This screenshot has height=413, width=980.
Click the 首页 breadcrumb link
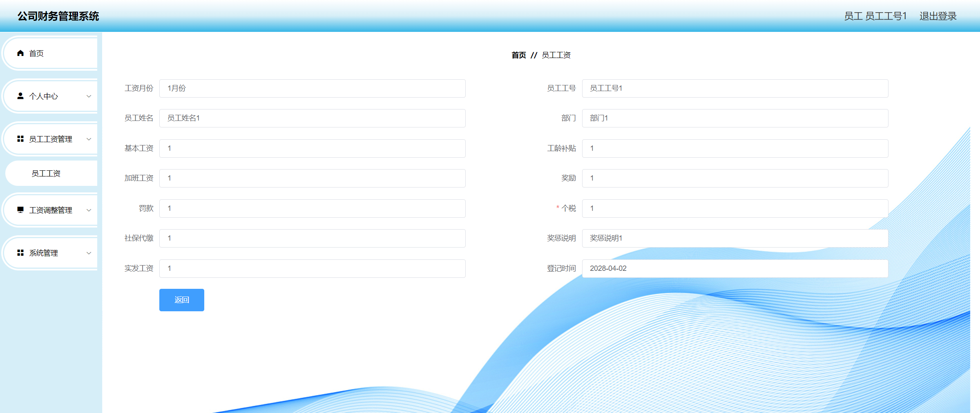click(x=519, y=55)
